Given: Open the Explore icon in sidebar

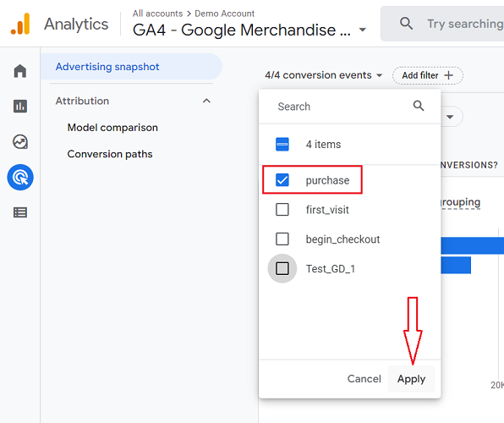Looking at the screenshot, I should click(20, 141).
